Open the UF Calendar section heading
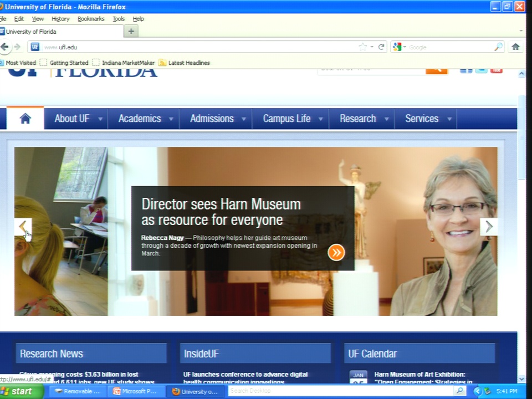The height and width of the screenshot is (399, 532). pos(372,354)
